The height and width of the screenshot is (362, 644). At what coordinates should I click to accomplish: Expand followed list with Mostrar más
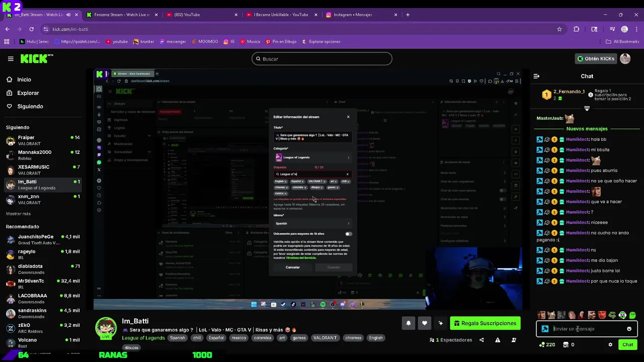(x=18, y=214)
